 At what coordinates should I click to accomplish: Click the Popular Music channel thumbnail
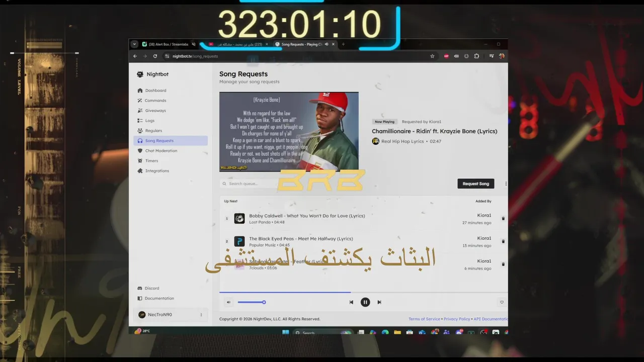tap(239, 241)
